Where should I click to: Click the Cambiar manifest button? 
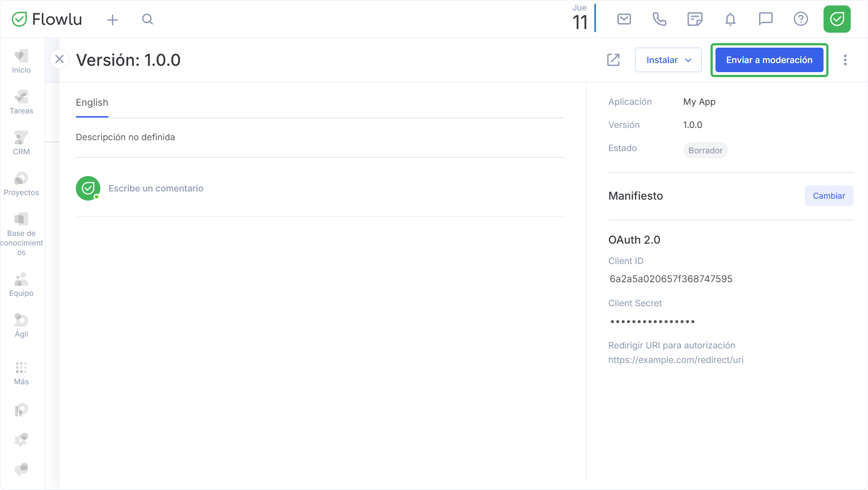click(829, 196)
